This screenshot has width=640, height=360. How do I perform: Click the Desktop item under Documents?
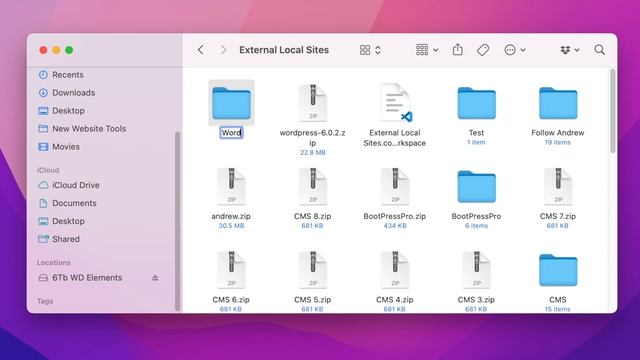click(61, 221)
